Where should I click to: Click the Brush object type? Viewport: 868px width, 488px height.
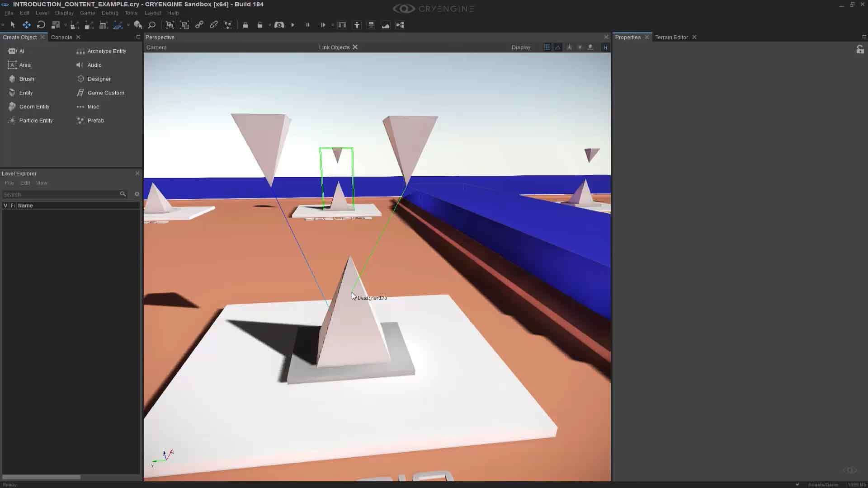tap(26, 79)
